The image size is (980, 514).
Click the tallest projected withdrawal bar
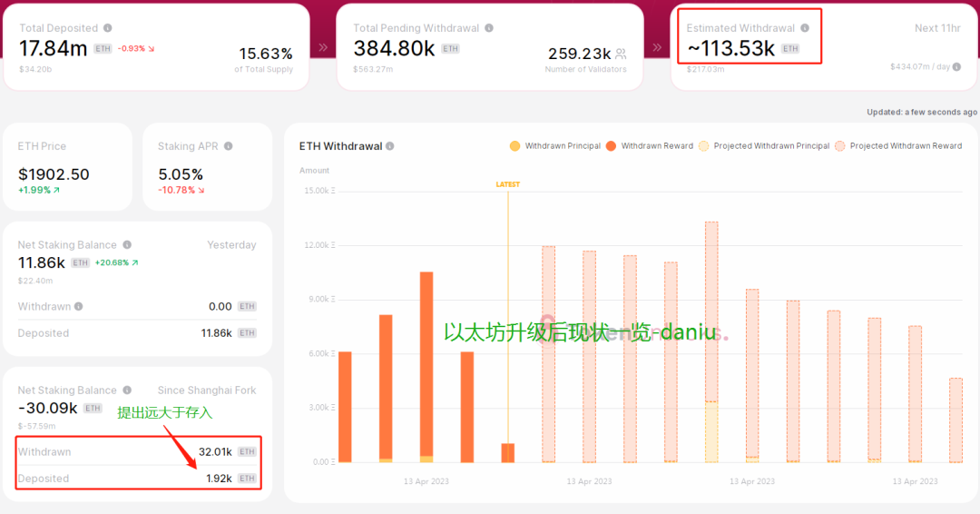coord(711,342)
